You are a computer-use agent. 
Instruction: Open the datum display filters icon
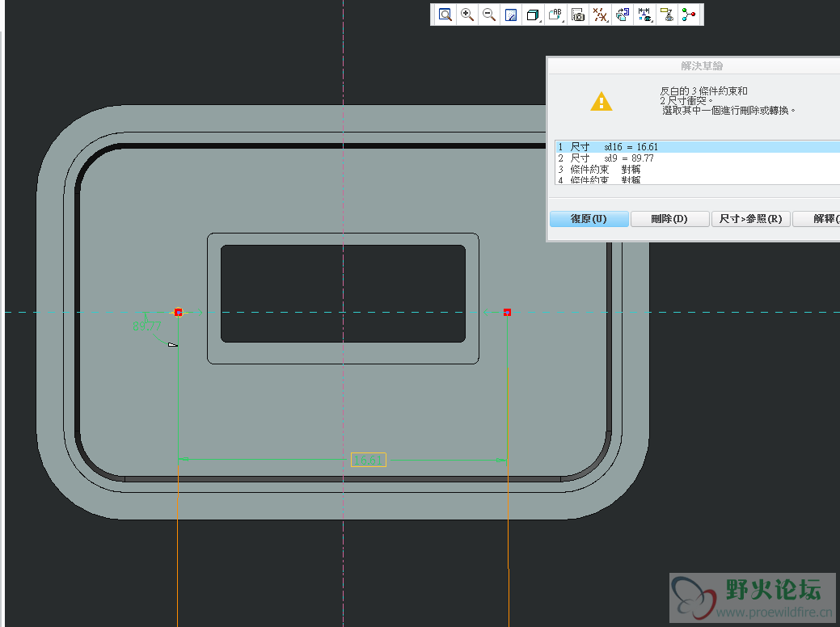pos(600,15)
